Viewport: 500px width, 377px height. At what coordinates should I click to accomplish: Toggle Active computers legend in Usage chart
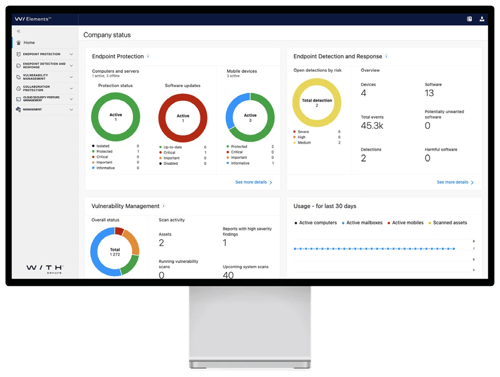click(316, 223)
